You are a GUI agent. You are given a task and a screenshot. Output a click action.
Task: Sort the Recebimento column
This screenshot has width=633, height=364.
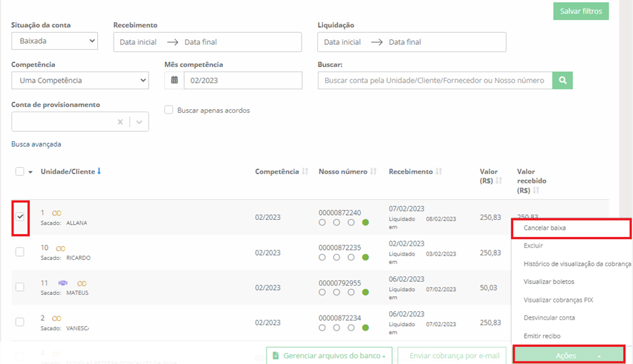tap(439, 171)
